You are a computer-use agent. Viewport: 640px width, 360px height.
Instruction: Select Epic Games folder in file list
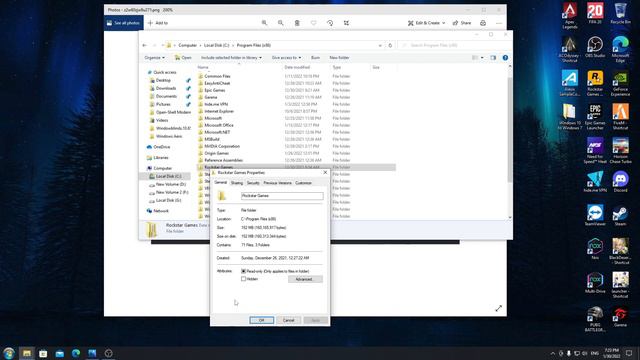click(x=215, y=90)
